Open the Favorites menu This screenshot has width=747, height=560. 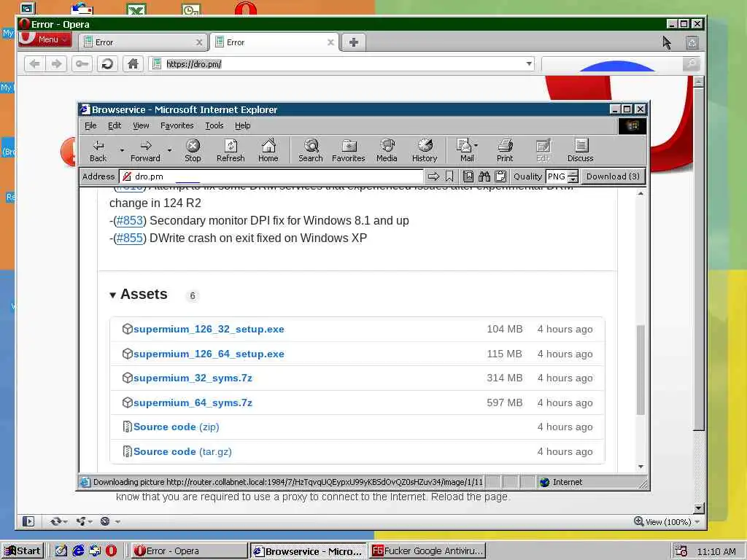(x=177, y=125)
